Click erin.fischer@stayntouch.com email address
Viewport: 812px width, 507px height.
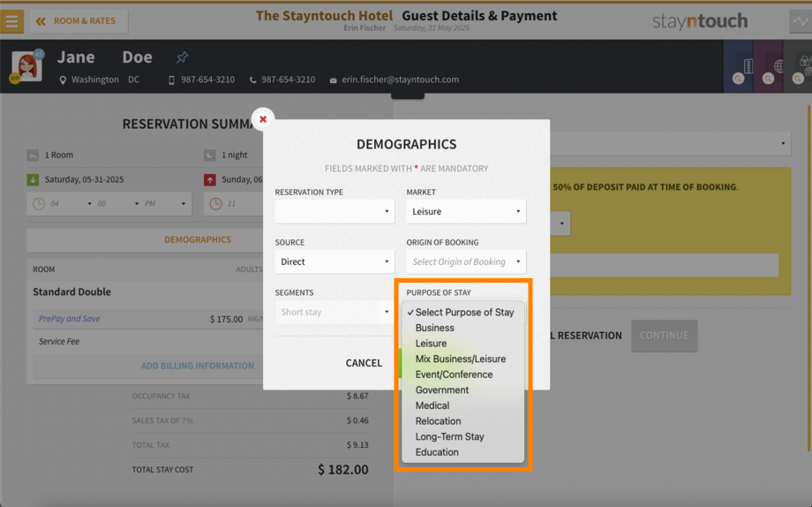pos(401,79)
